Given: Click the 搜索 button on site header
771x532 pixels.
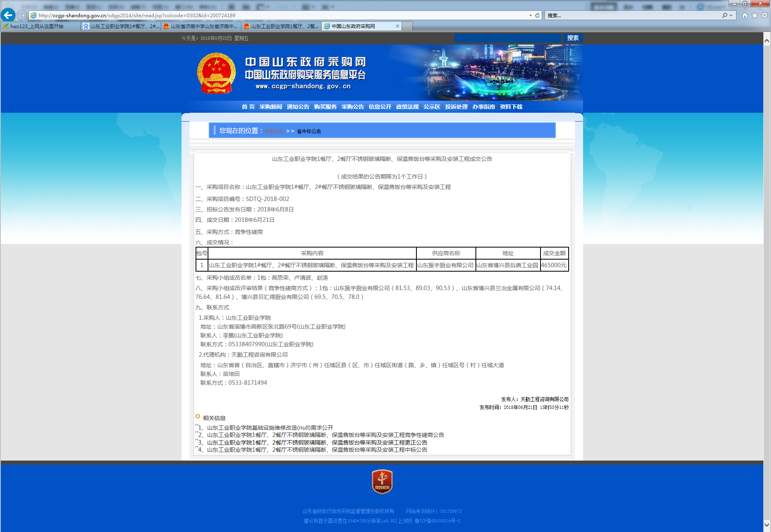Looking at the screenshot, I should pyautogui.click(x=573, y=38).
